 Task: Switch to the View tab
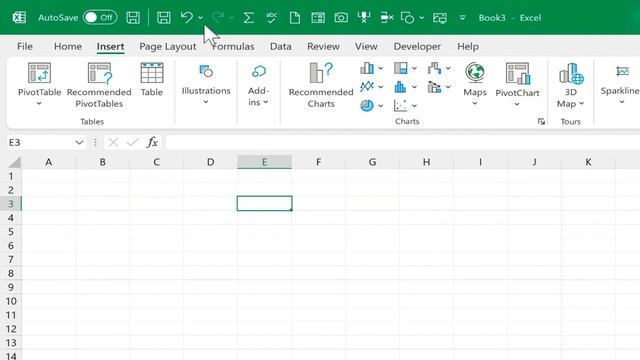[x=366, y=47]
